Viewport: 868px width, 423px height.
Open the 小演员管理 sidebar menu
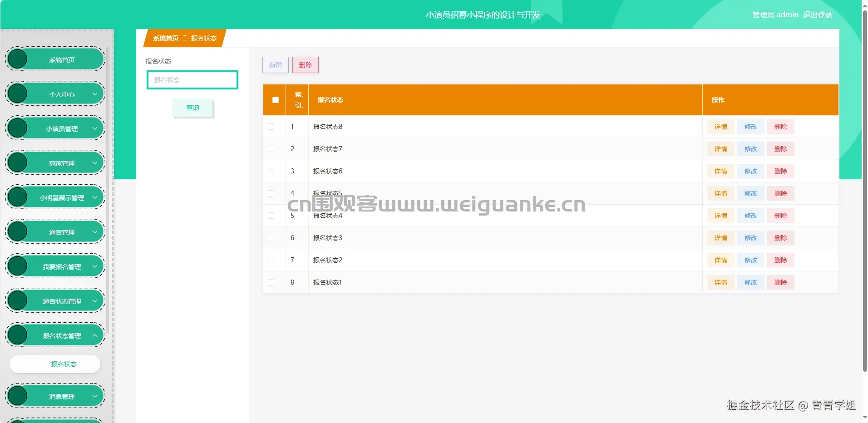pos(55,128)
